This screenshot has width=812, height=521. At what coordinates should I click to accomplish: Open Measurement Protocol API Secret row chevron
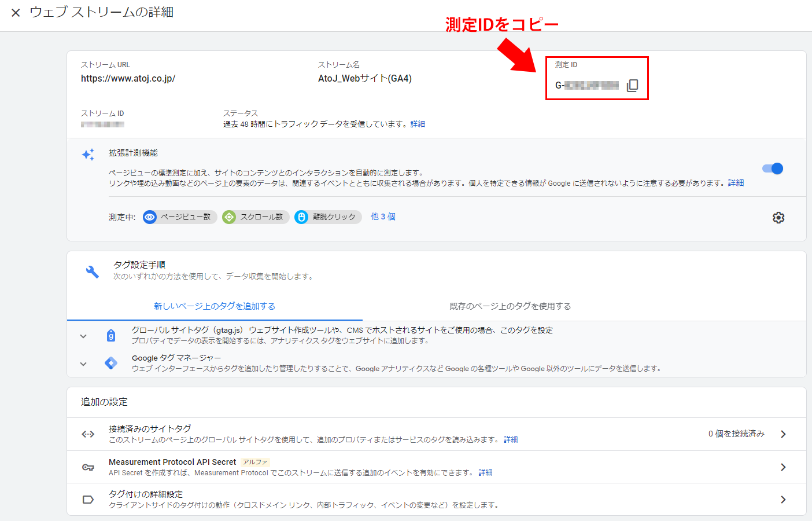tap(783, 467)
